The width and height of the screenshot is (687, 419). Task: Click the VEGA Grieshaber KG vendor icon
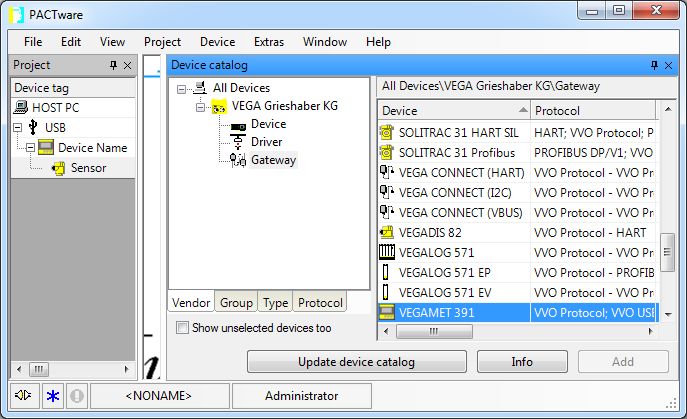click(219, 106)
